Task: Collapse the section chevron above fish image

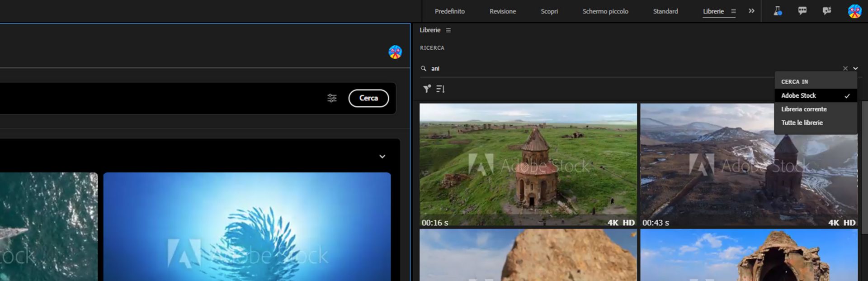Action: [x=382, y=157]
